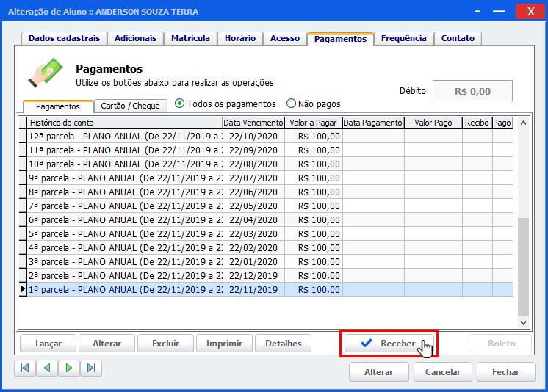Open the Dados cadastrais tab
This screenshot has width=548, height=392.
[x=64, y=38]
